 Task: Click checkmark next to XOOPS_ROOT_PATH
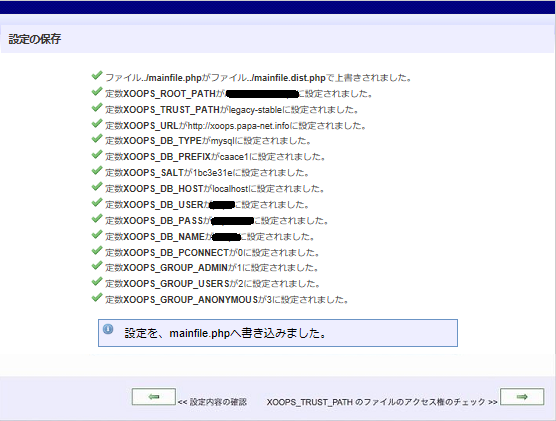[x=97, y=92]
